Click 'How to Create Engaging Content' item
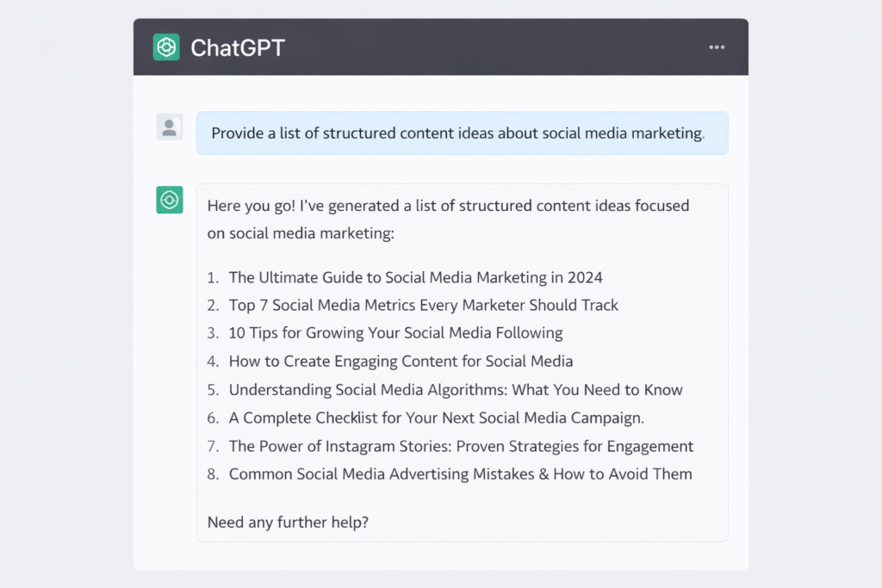Viewport: 882px width, 588px height. tap(401, 361)
